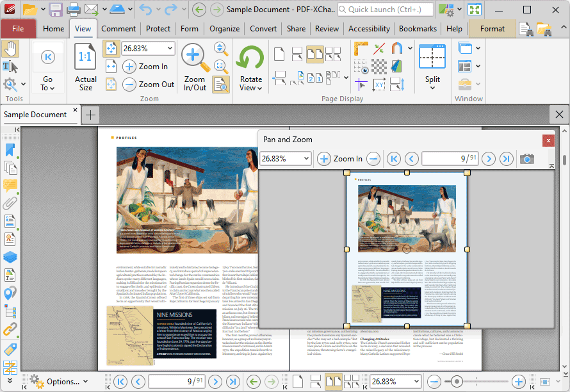Click page number field in Pan and Zoom

point(450,159)
